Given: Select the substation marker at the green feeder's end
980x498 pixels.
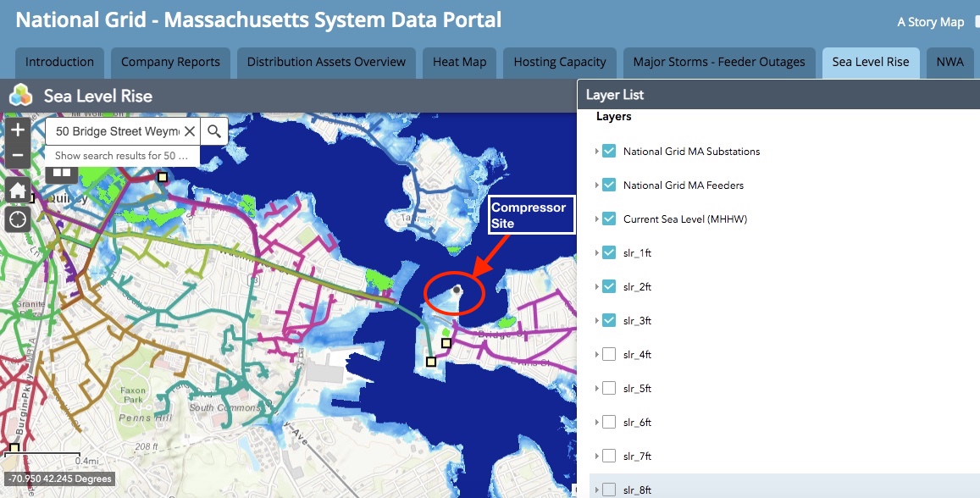Looking at the screenshot, I should [x=430, y=361].
